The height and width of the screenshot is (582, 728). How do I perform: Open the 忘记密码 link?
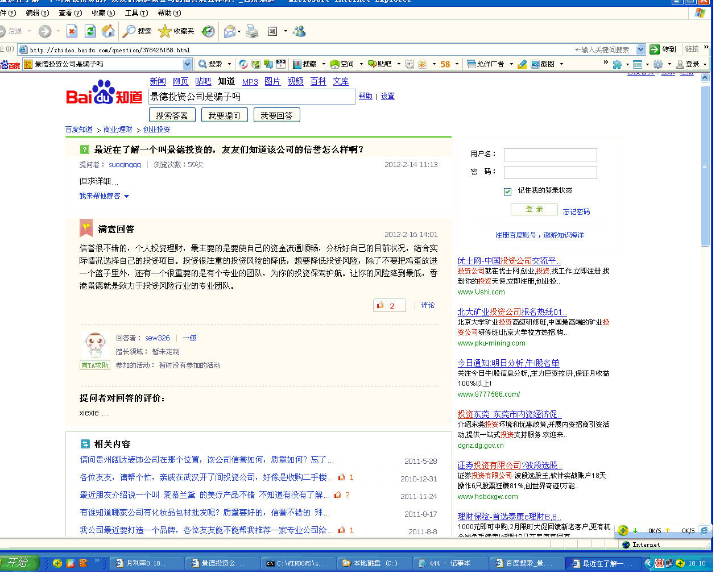point(576,211)
